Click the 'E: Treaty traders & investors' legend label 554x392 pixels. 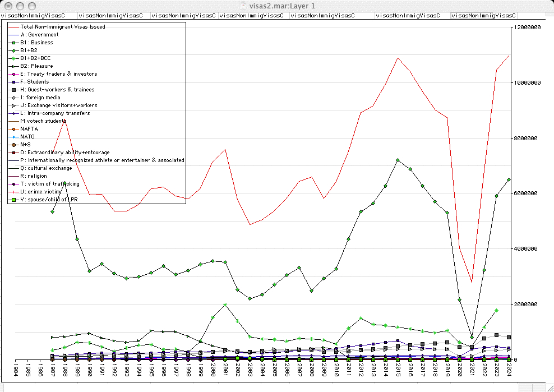58,74
